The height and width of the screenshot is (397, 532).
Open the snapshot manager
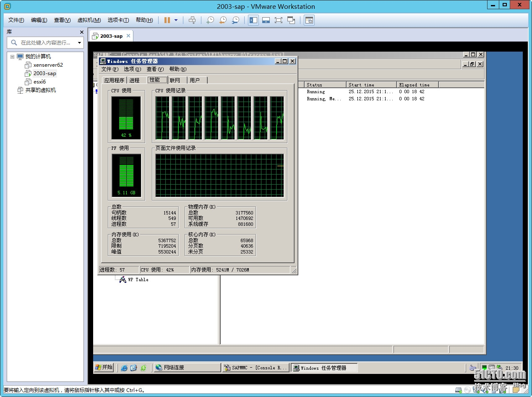(235, 20)
